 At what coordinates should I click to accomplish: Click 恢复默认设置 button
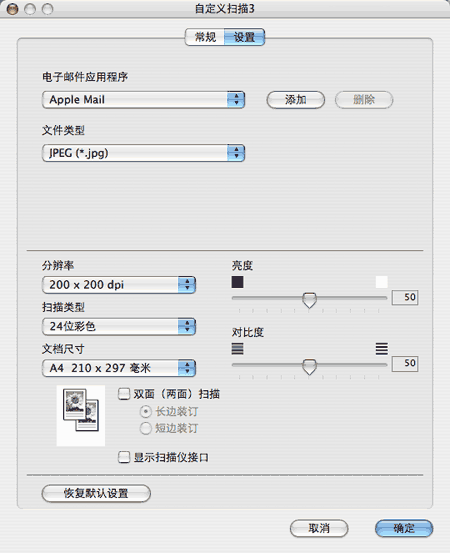tap(96, 493)
